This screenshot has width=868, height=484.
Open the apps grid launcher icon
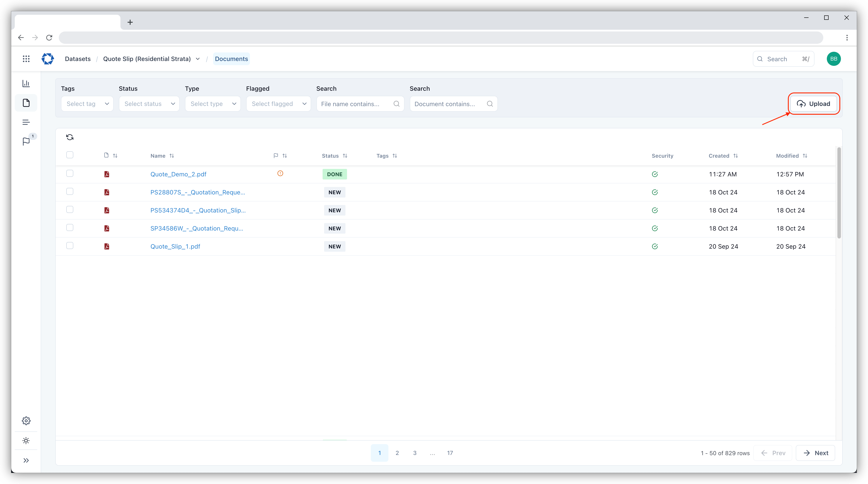coord(26,59)
